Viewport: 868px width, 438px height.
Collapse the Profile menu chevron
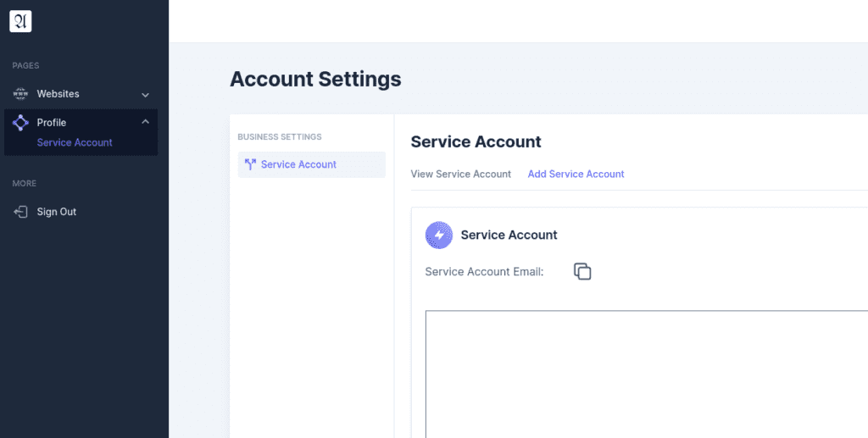coord(145,122)
